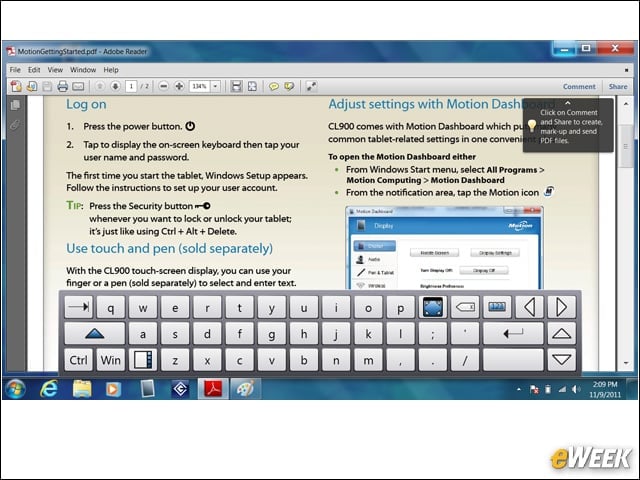Screen dimensions: 640x480
Task: Click the highlight text toolbar icon
Action: [x=289, y=86]
